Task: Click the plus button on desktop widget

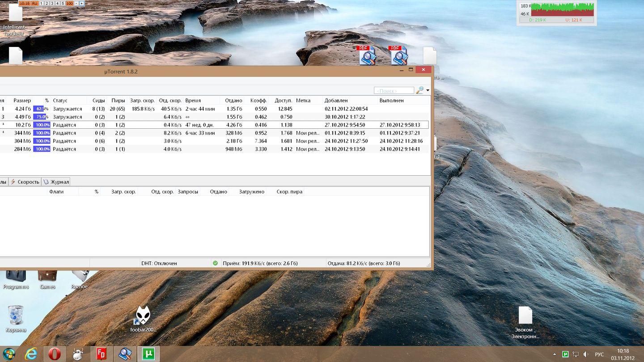Action: point(82,3)
